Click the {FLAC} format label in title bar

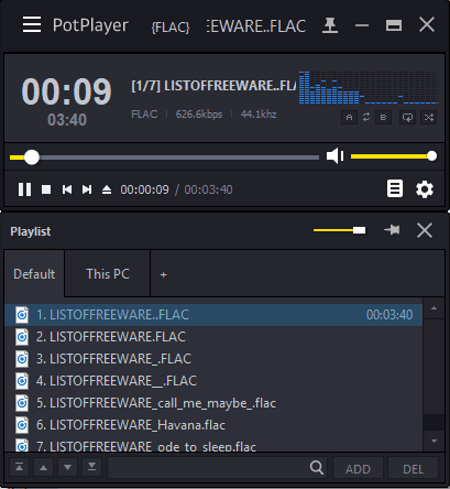170,27
